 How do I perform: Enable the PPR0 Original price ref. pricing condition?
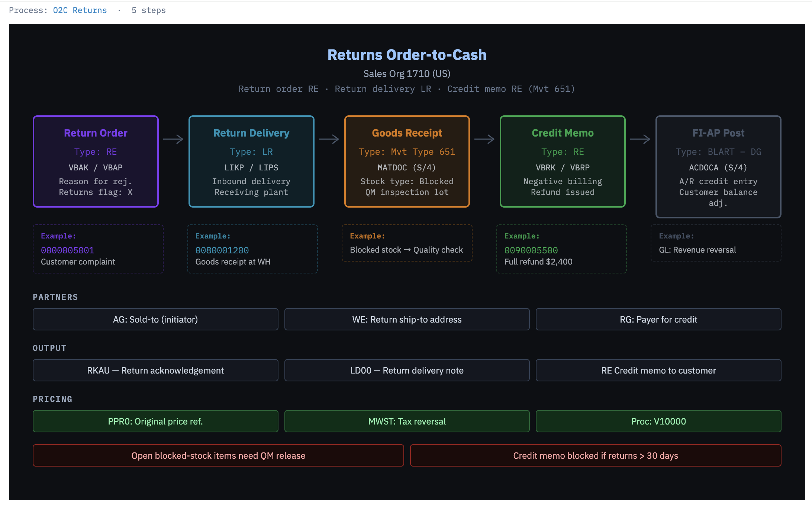[x=155, y=421]
